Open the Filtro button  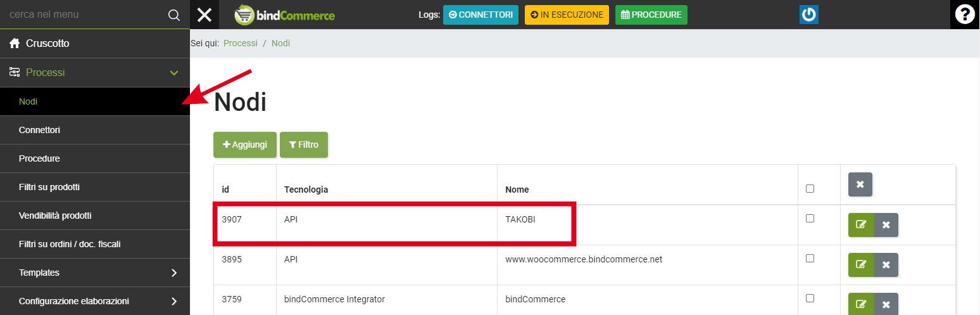coord(303,145)
